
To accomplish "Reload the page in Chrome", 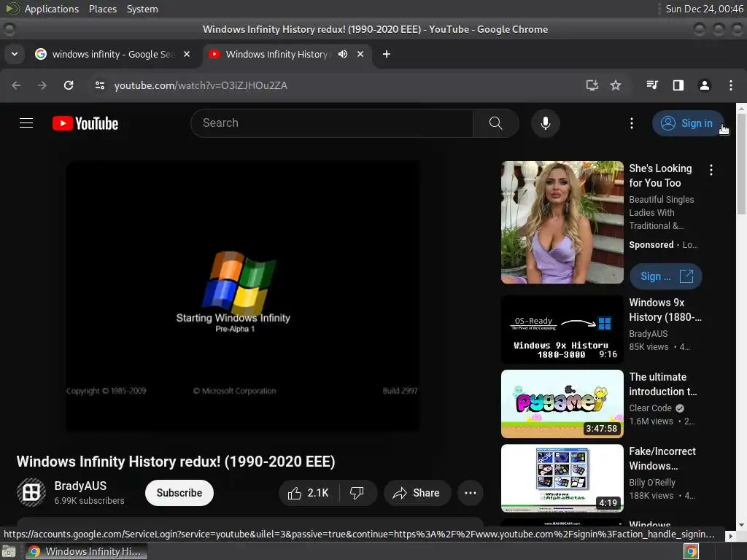I will [69, 85].
